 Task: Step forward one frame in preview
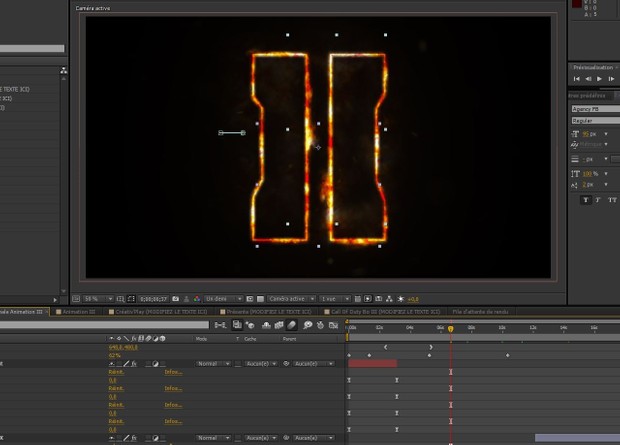611,79
